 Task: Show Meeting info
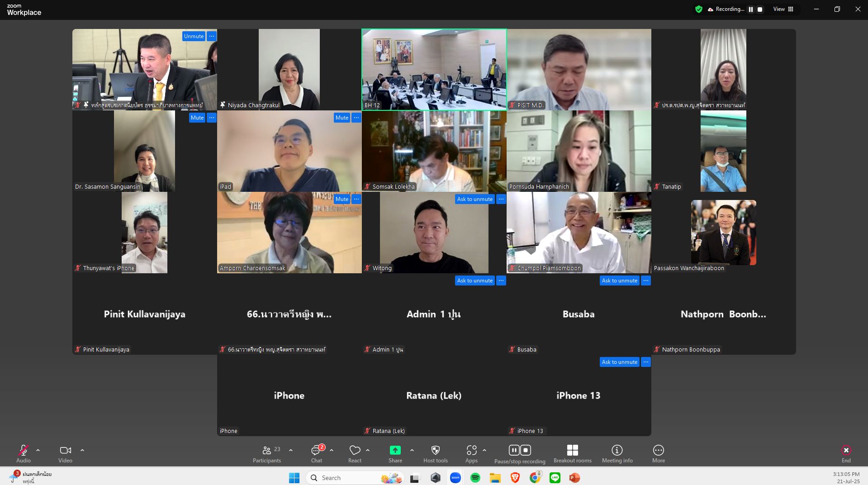pyautogui.click(x=617, y=453)
